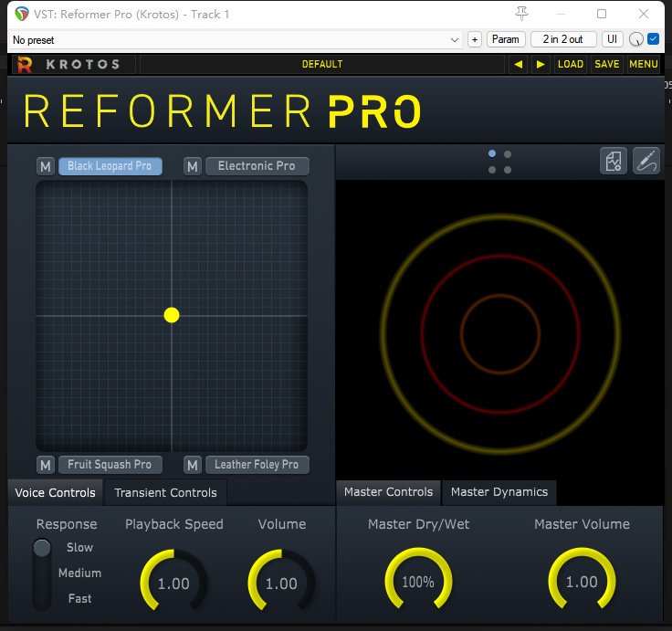Open the 2 in 2 out routing

pos(563,39)
